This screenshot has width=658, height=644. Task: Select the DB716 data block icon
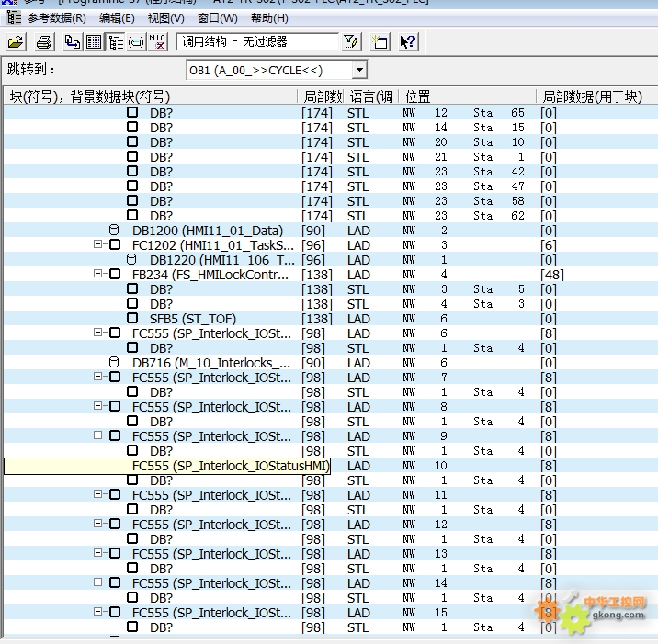click(x=114, y=362)
